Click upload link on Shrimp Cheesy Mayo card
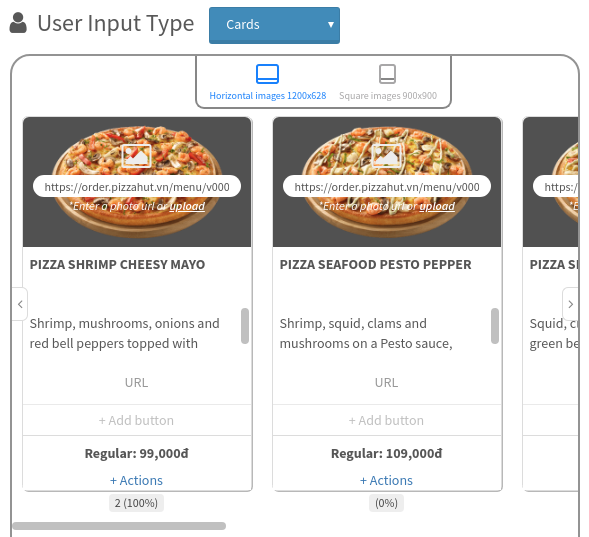 [x=187, y=206]
